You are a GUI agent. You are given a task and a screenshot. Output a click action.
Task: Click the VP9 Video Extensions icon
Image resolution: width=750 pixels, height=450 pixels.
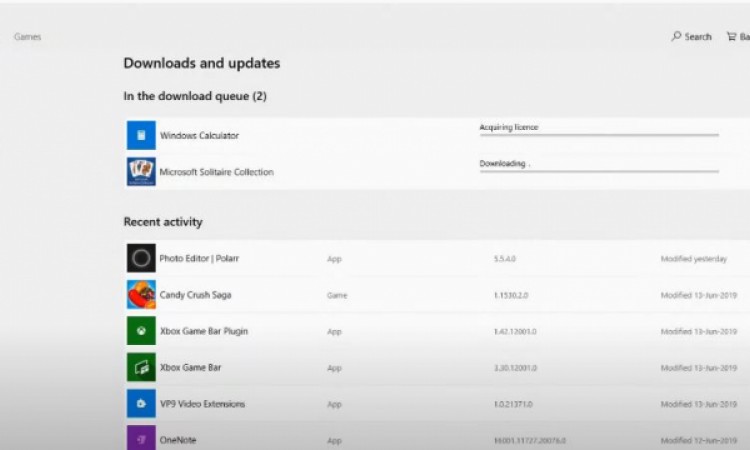pyautogui.click(x=141, y=404)
